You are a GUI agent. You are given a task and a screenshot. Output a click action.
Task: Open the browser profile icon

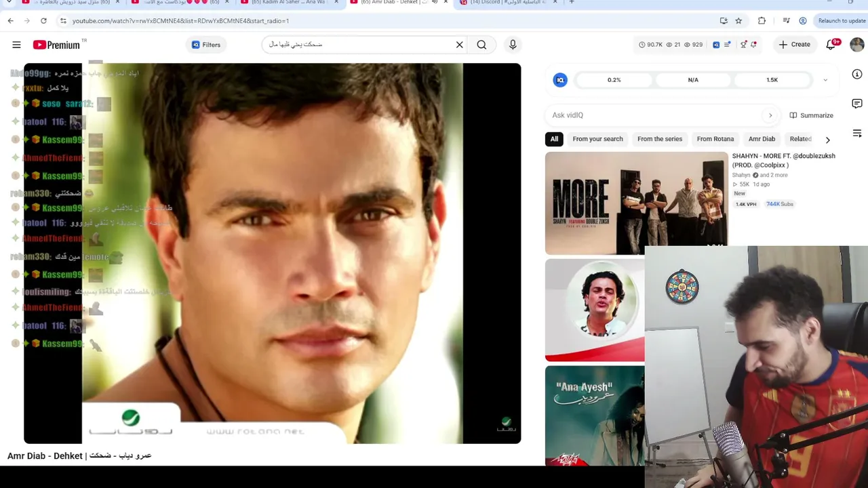[x=803, y=21]
